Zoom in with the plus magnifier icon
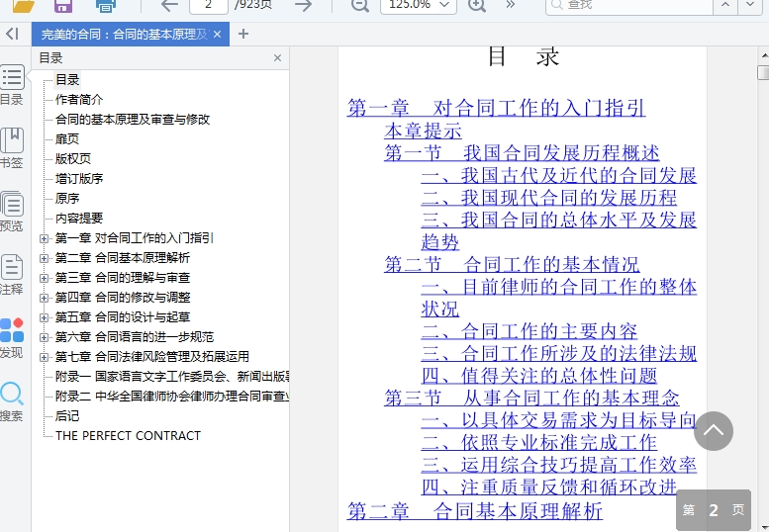The height and width of the screenshot is (532, 769). point(477,5)
